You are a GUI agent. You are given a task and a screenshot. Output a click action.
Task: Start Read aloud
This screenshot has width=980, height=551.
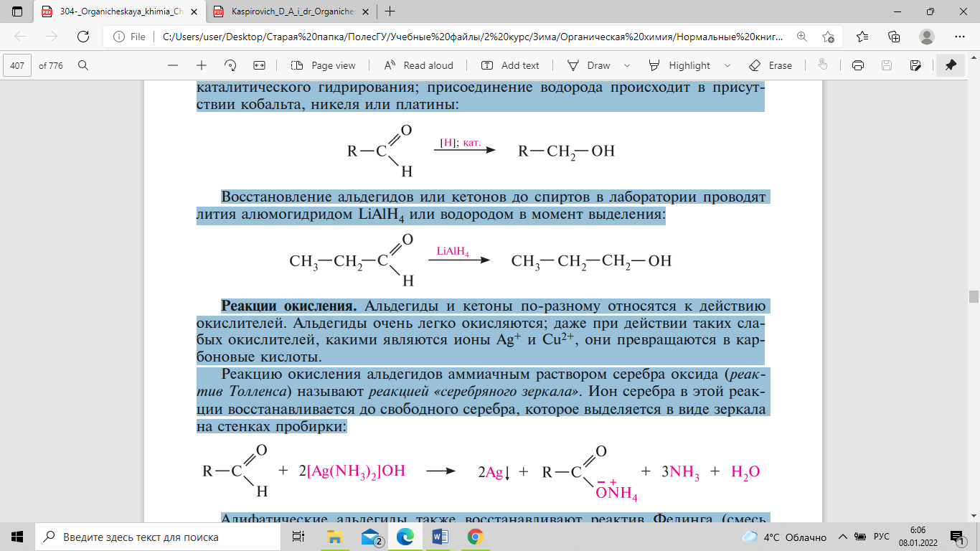419,65
